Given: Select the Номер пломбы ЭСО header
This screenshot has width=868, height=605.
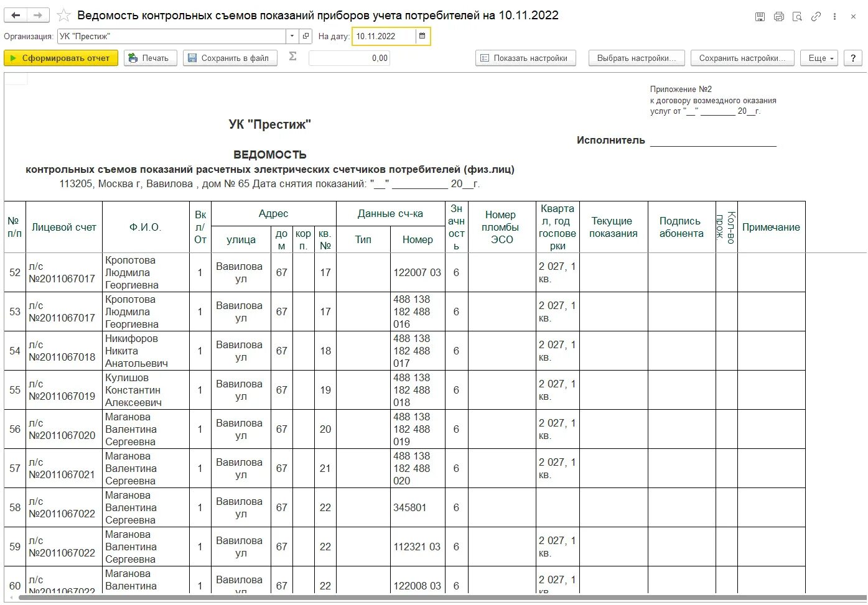Looking at the screenshot, I should point(502,227).
